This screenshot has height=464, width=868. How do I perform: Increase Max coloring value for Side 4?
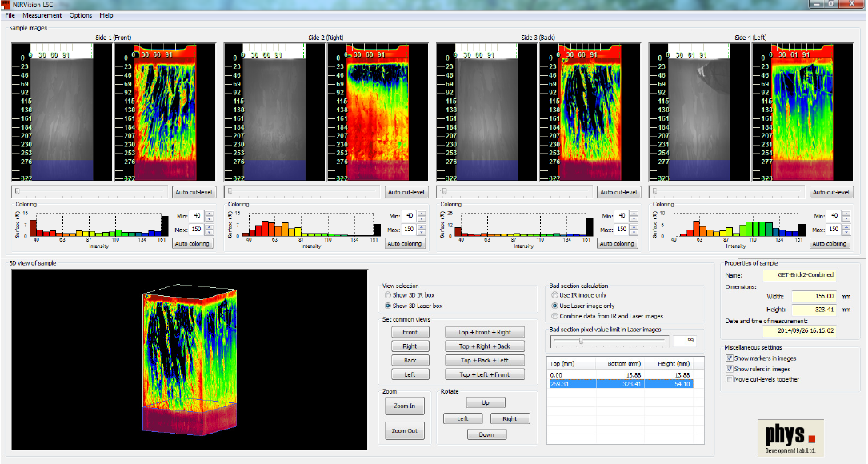(847, 226)
